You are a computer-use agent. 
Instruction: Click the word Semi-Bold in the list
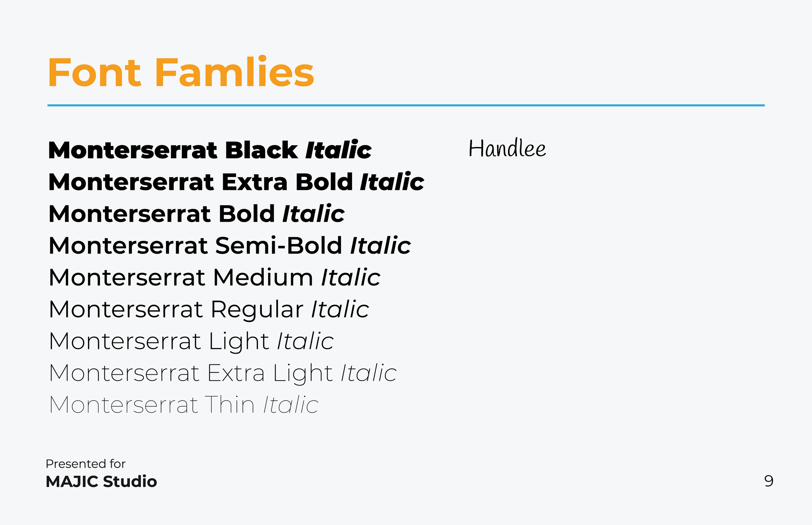278,245
